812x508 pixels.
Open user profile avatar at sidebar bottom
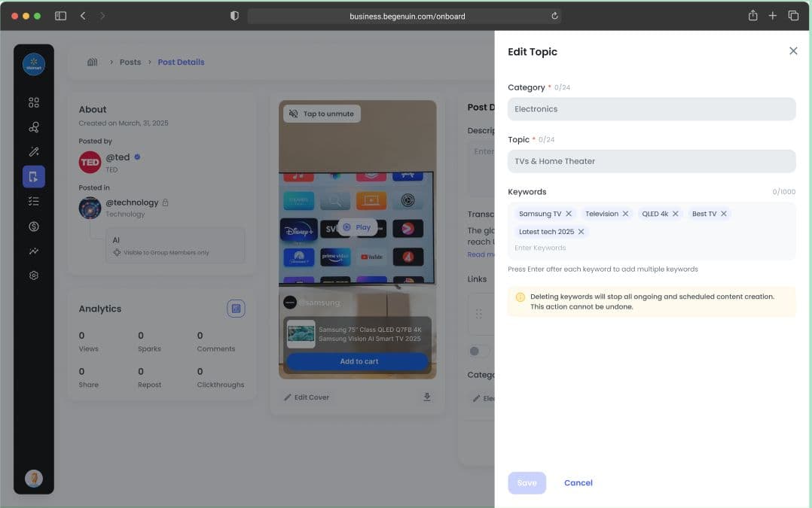34,479
